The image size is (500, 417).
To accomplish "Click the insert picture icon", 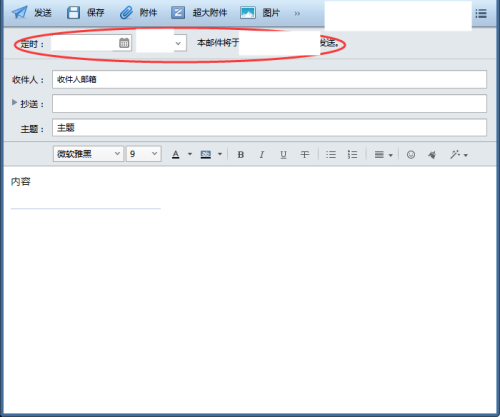I will (248, 13).
